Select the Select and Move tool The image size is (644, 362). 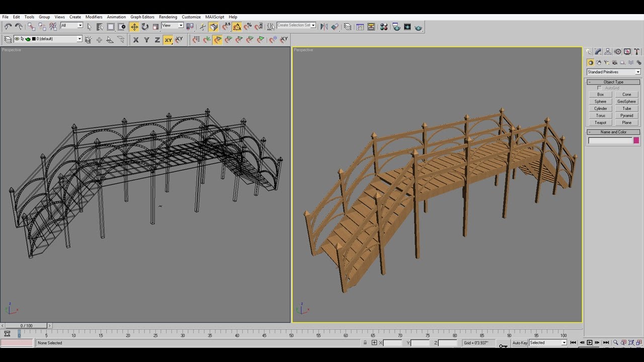point(134,27)
